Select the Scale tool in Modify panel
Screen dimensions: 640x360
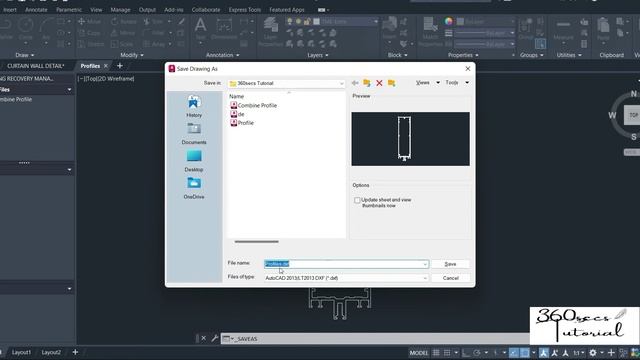(x=122, y=44)
